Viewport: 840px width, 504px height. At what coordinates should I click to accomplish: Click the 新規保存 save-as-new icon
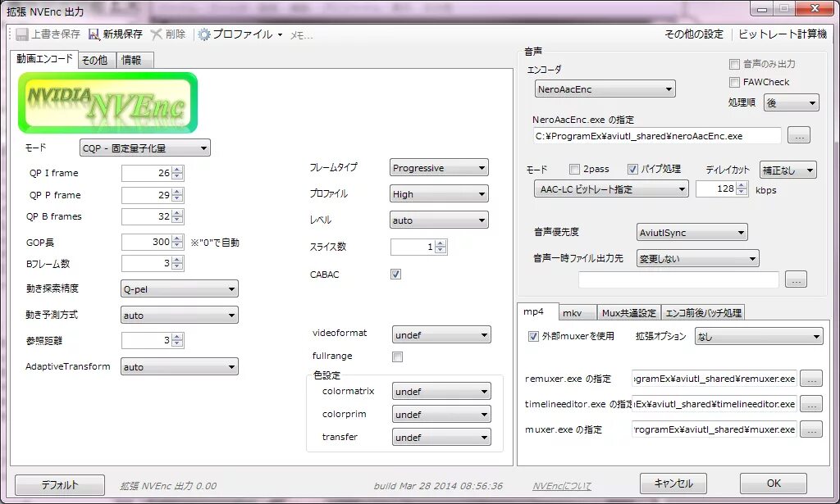click(x=94, y=34)
